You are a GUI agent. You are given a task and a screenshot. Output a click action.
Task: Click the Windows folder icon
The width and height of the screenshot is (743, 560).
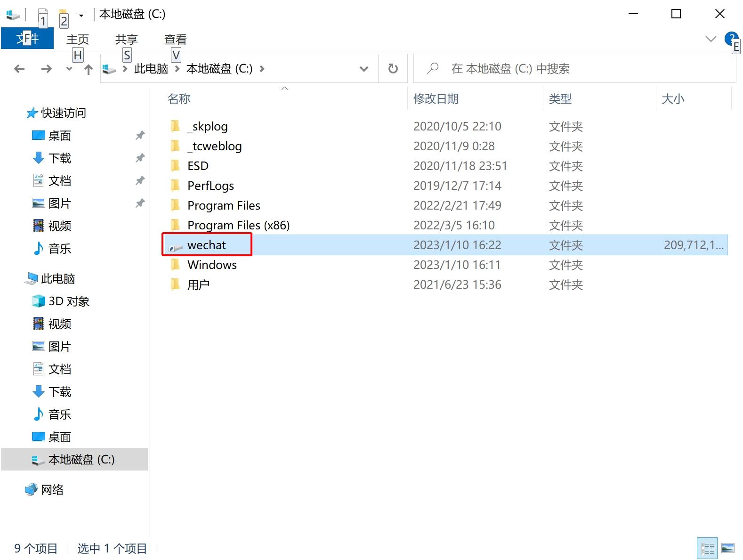[175, 265]
